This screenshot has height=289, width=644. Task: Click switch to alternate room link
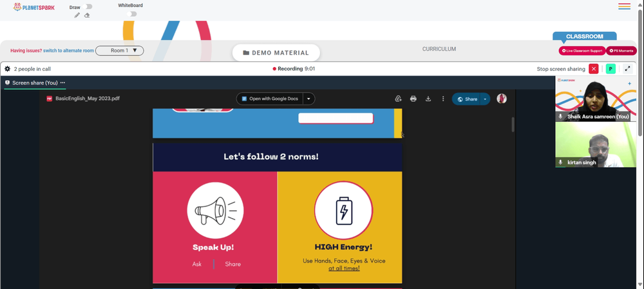[x=69, y=50]
